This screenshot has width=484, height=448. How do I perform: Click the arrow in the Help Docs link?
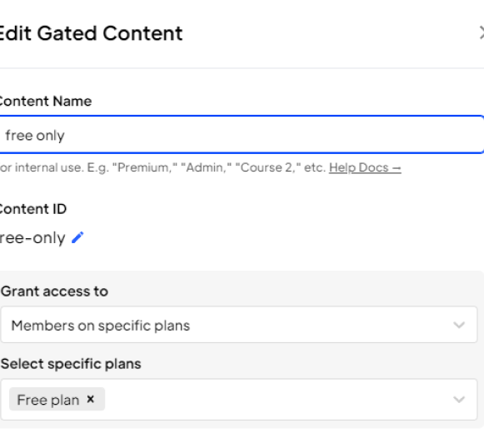397,168
